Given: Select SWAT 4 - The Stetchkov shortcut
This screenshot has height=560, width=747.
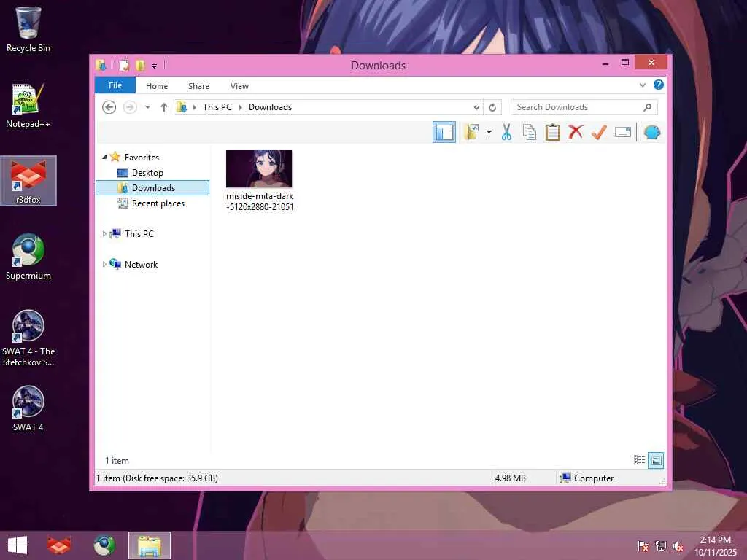Looking at the screenshot, I should coord(28,338).
